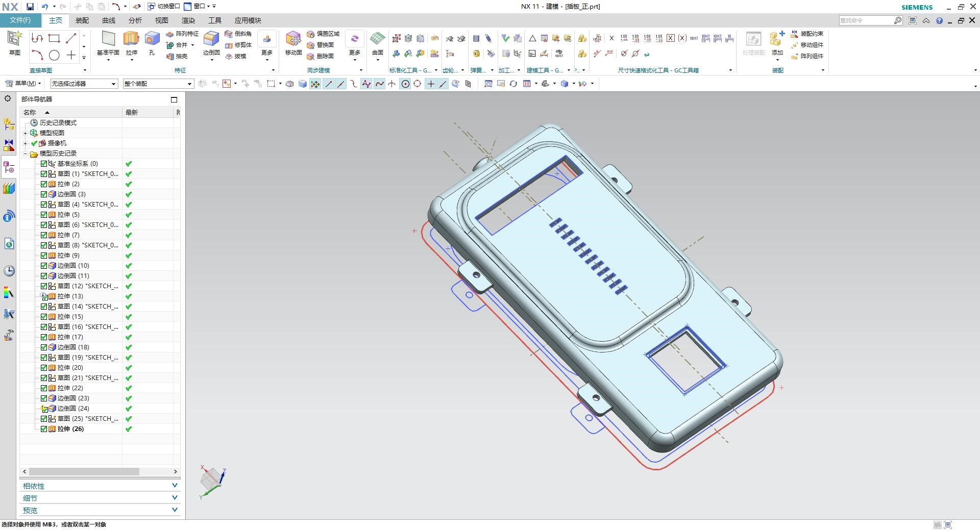Click the Hole (孔) tool
The height and width of the screenshot is (530, 980).
pyautogui.click(x=152, y=44)
